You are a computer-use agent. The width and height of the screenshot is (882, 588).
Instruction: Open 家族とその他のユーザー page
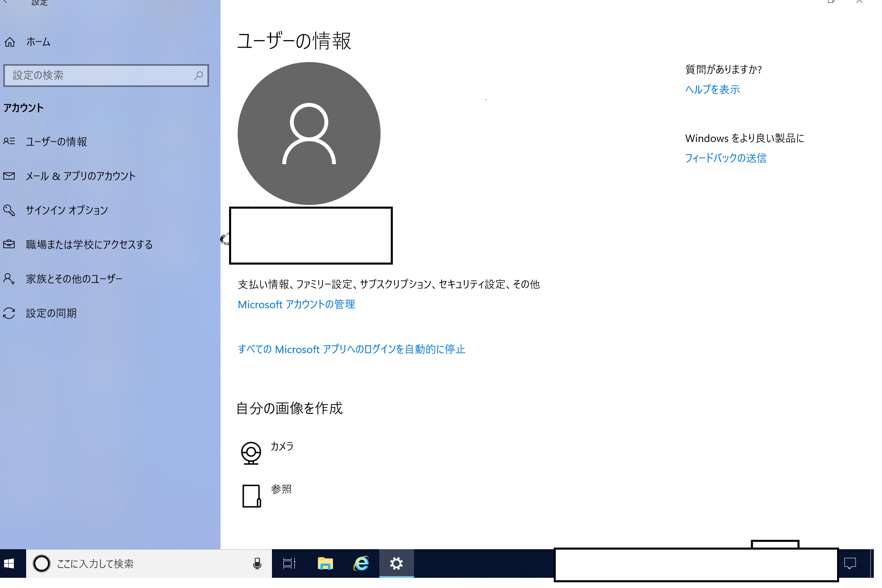click(x=74, y=279)
